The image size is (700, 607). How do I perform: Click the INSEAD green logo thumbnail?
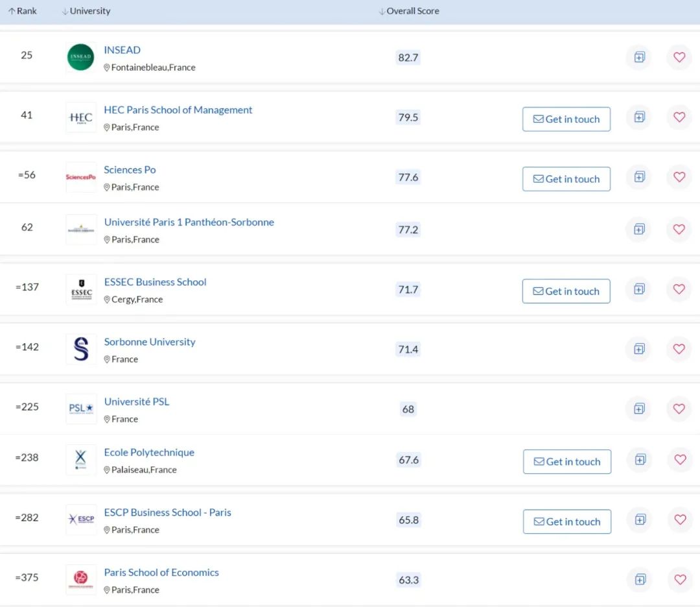pos(81,57)
